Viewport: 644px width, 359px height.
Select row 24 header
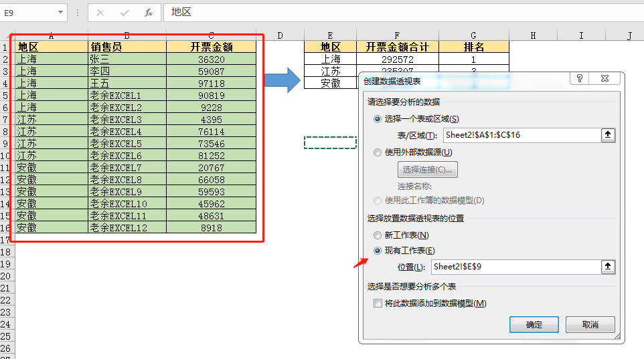click(6, 324)
